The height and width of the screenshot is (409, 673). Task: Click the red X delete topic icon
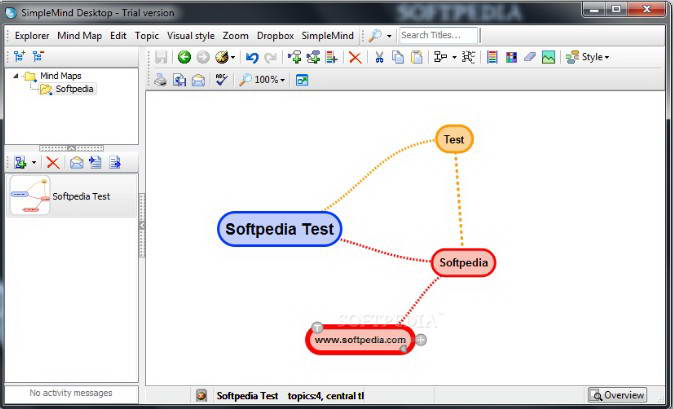click(355, 57)
